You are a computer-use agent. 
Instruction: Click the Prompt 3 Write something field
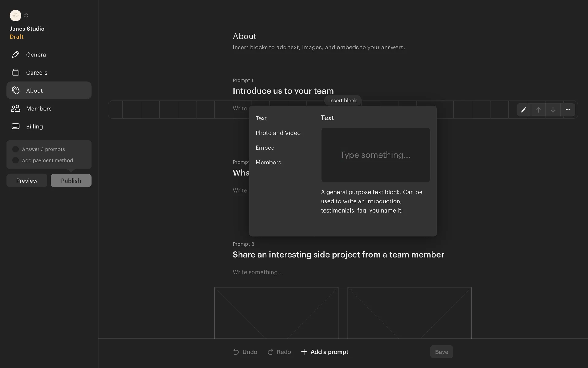pos(258,272)
